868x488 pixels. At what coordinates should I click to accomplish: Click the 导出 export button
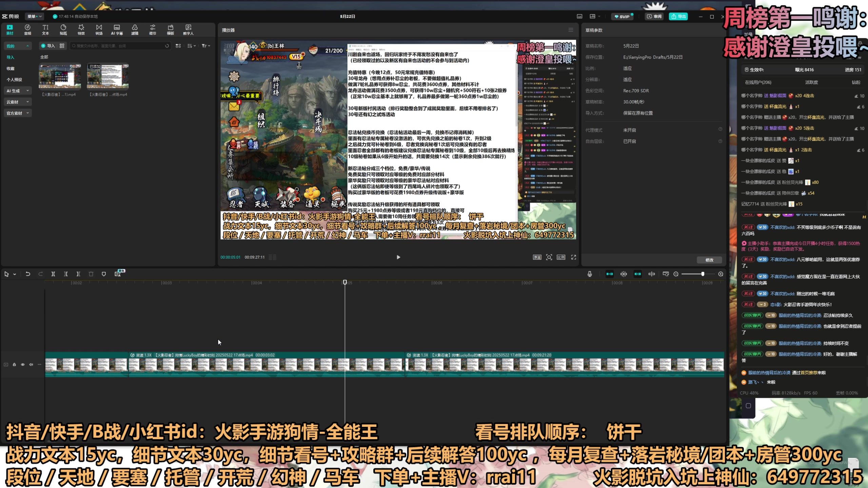(678, 16)
